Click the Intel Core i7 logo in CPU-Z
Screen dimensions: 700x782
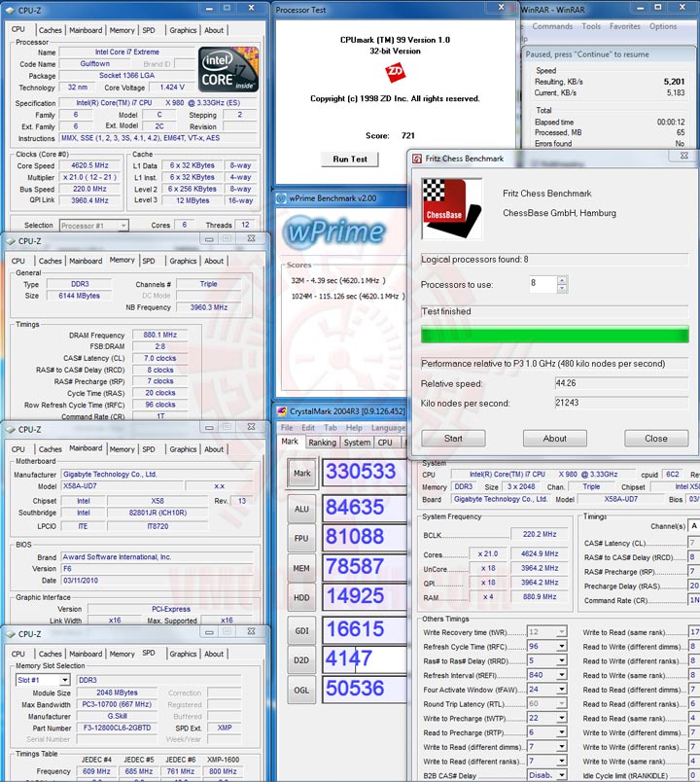[x=228, y=69]
